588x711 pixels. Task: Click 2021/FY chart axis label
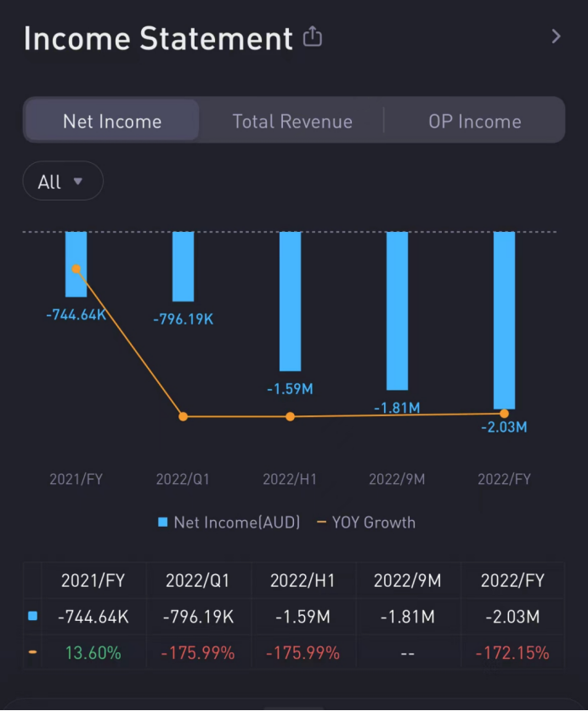click(x=76, y=479)
